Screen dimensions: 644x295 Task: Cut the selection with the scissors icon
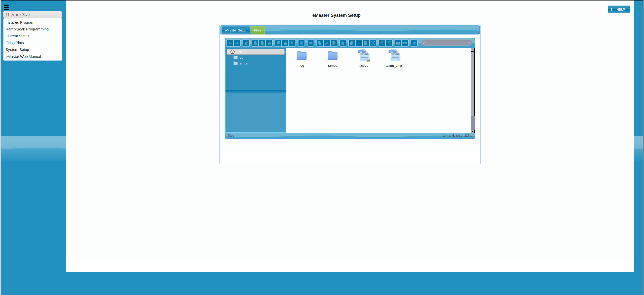326,43
